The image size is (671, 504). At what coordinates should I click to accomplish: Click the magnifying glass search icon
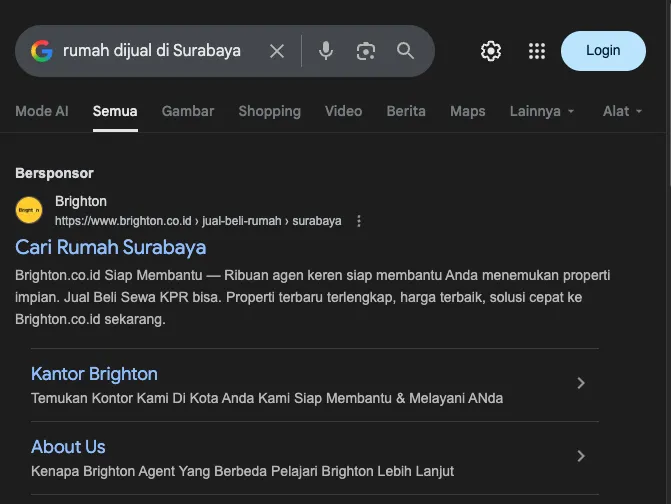coord(405,51)
